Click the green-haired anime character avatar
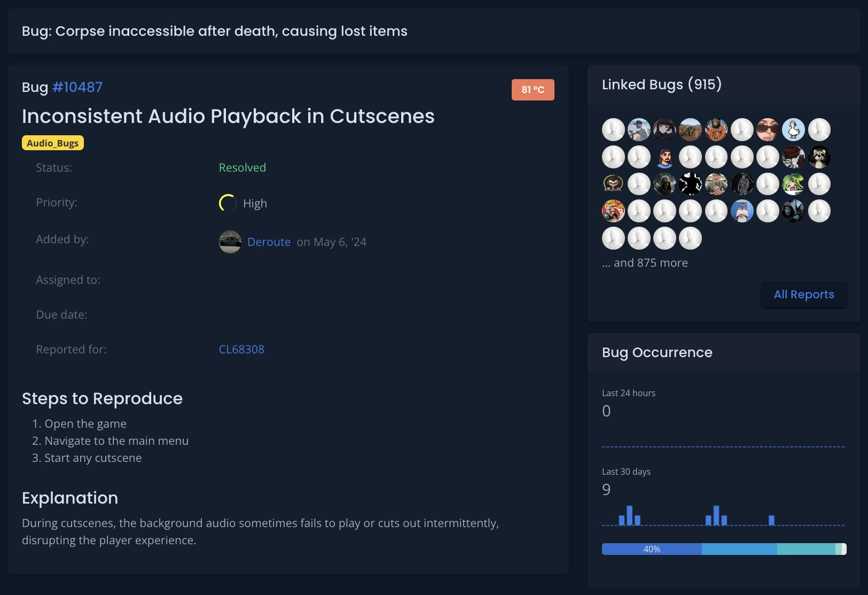 [x=794, y=184]
